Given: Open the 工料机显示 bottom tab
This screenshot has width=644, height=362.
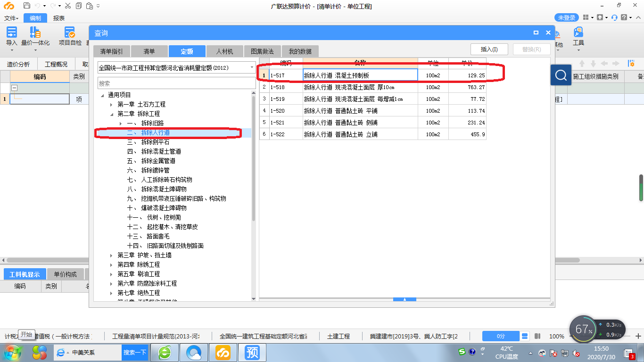Looking at the screenshot, I should pos(25,274).
